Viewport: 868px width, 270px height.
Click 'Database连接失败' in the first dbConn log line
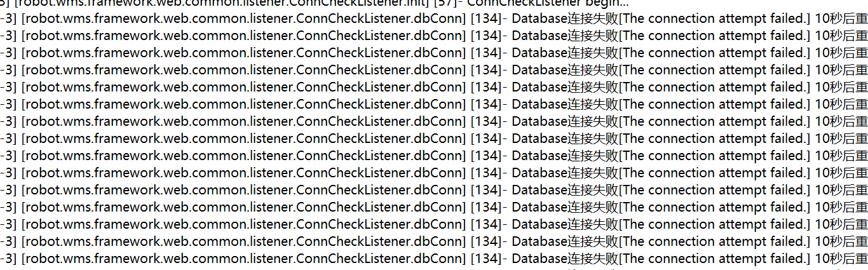coord(564,18)
